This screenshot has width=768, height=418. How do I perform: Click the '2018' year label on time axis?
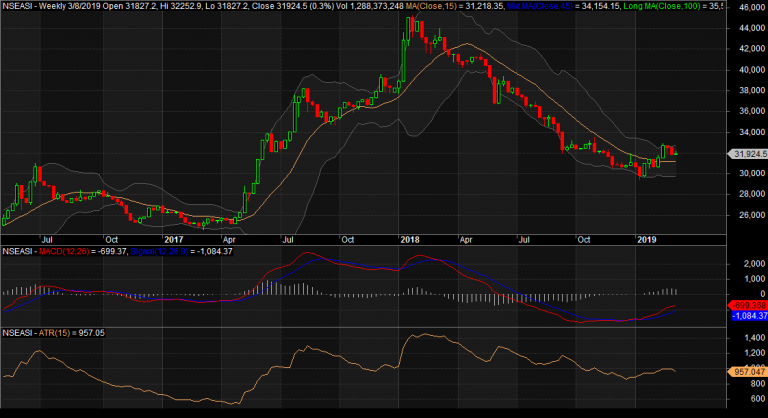point(410,240)
